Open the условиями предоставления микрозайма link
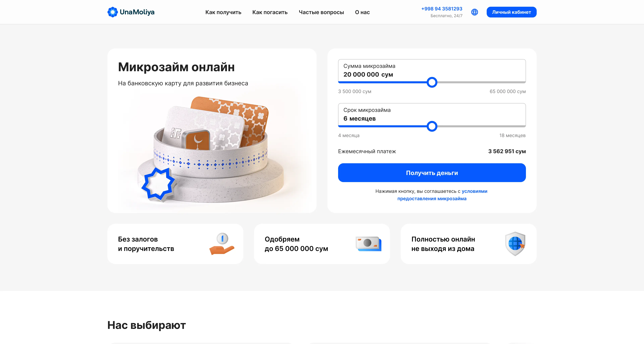 tap(442, 195)
